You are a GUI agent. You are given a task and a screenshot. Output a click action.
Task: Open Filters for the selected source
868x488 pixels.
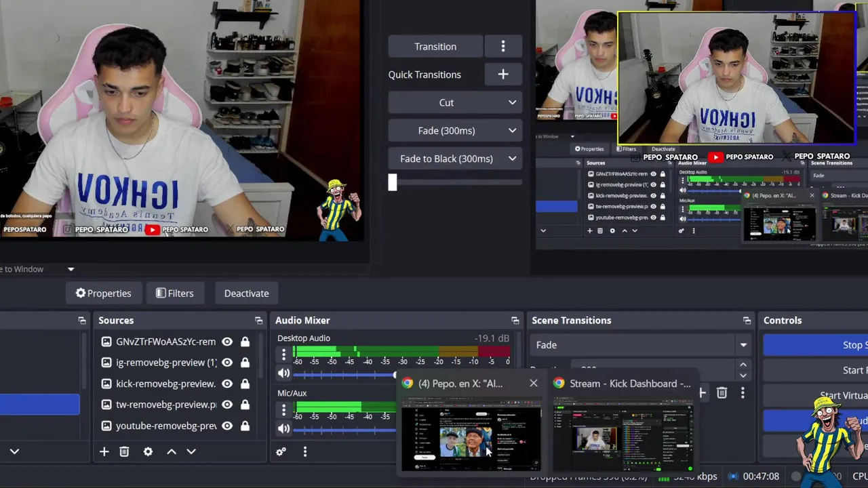click(174, 293)
